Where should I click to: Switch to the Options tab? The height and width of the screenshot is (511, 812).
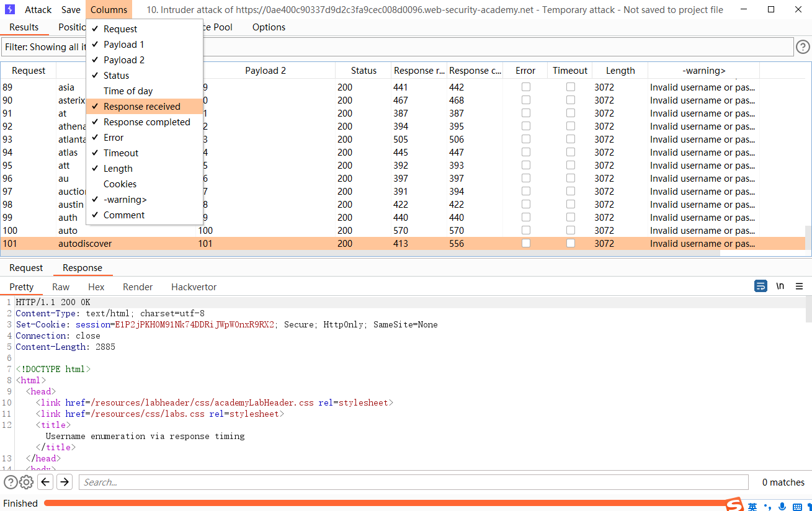tap(269, 27)
